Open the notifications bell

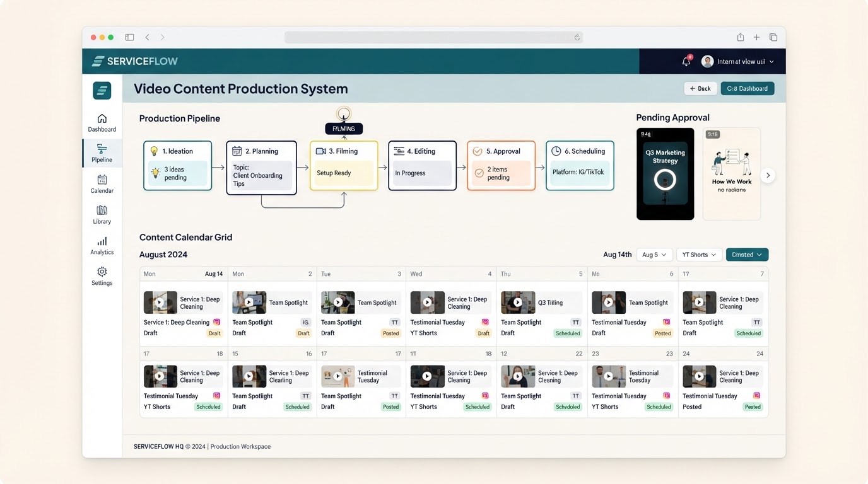(686, 61)
